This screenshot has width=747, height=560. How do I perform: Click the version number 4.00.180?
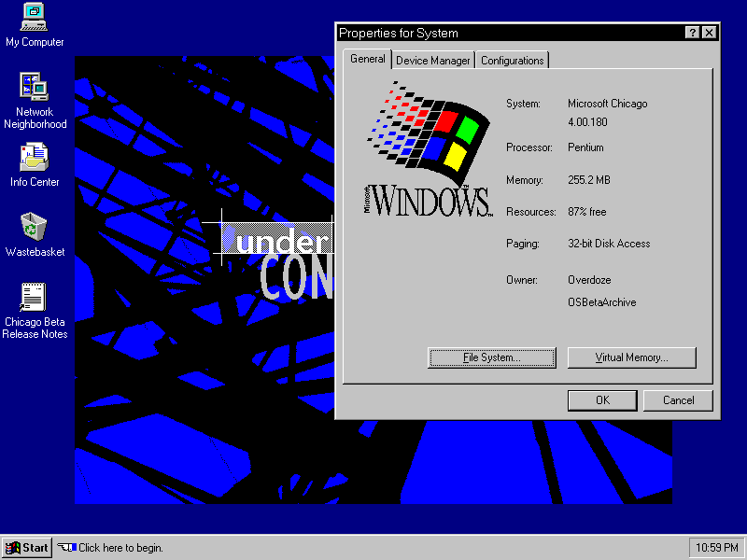pyautogui.click(x=587, y=122)
